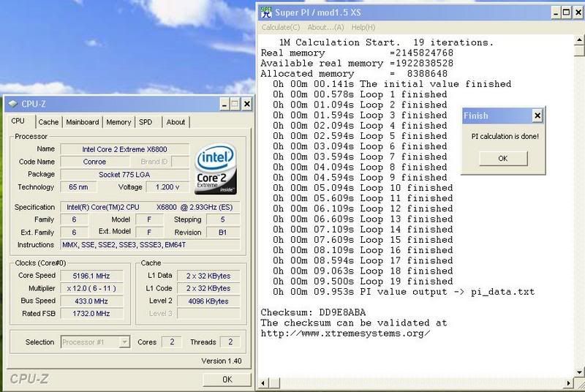Click the OK button in CPU-Z window
This screenshot has width=585, height=392.
tap(227, 380)
